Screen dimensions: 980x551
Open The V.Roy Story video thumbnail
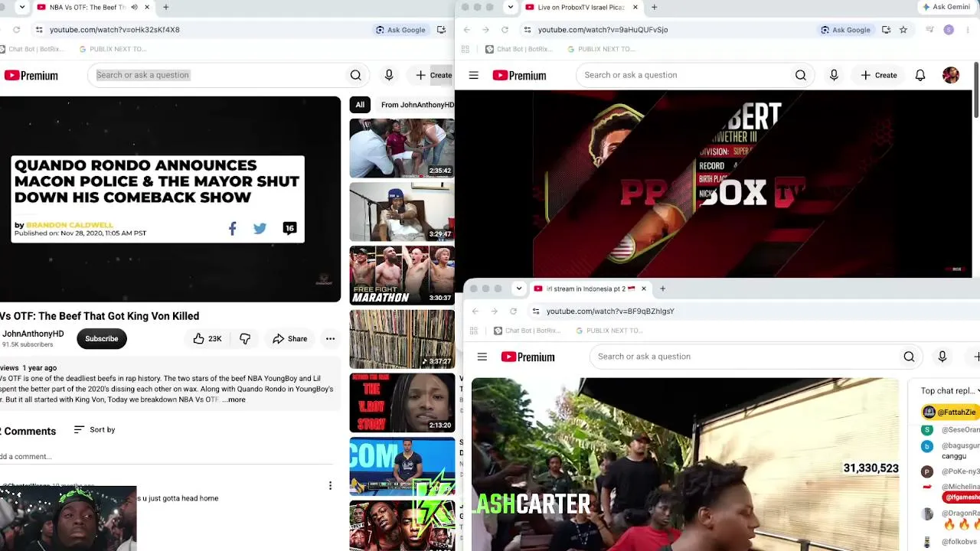402,403
